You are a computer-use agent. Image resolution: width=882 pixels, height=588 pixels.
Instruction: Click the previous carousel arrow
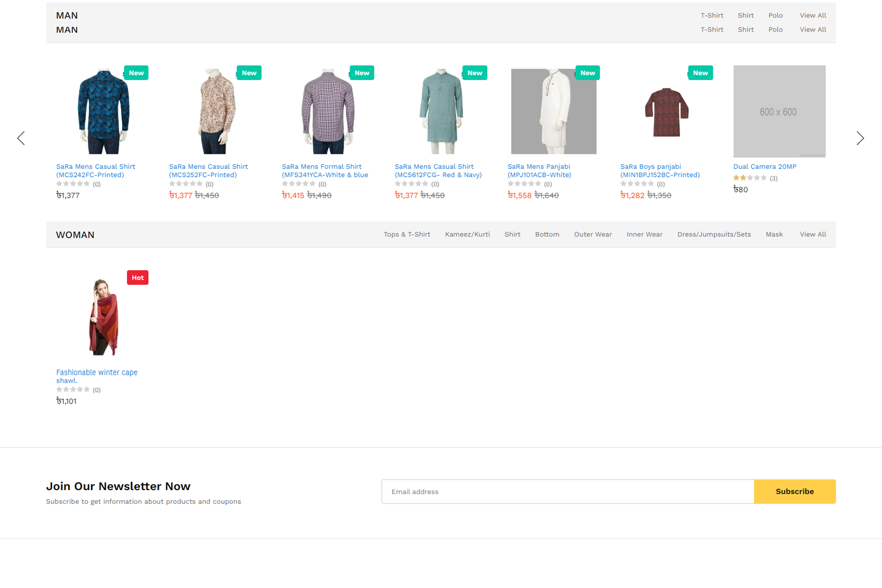tap(21, 138)
